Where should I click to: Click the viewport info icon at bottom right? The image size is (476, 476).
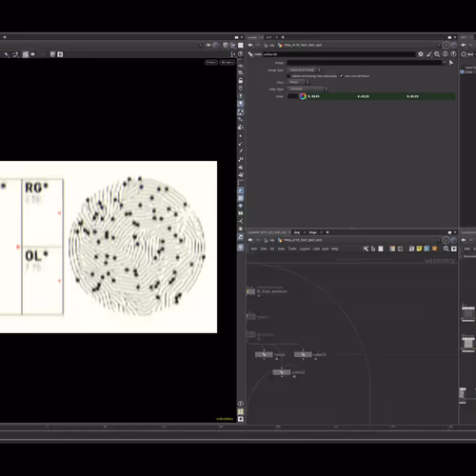241,404
